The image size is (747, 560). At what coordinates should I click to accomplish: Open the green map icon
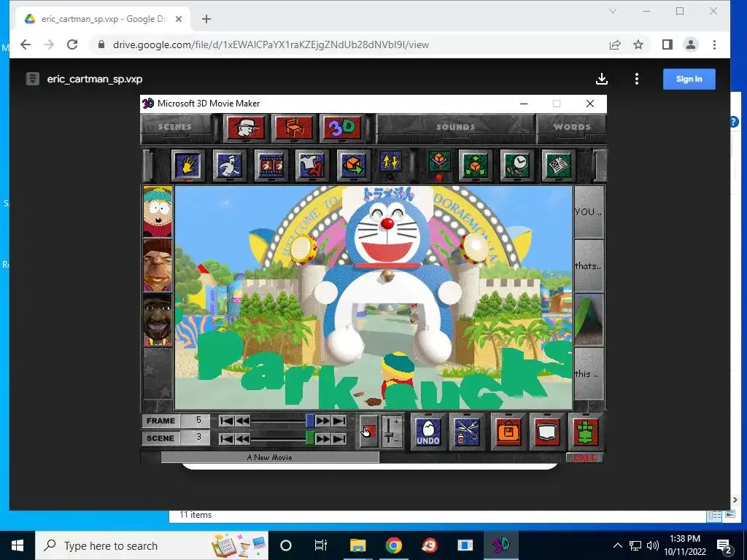pyautogui.click(x=586, y=432)
